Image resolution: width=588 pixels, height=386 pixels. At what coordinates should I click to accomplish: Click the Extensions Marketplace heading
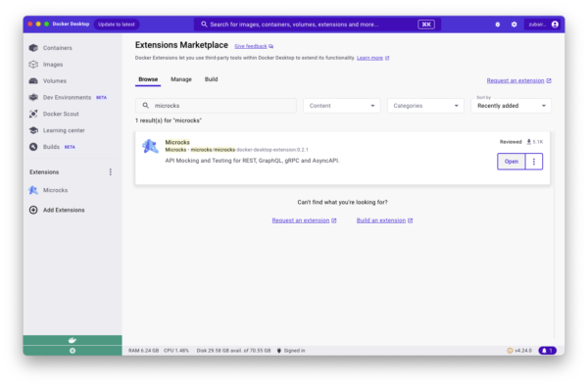point(181,45)
